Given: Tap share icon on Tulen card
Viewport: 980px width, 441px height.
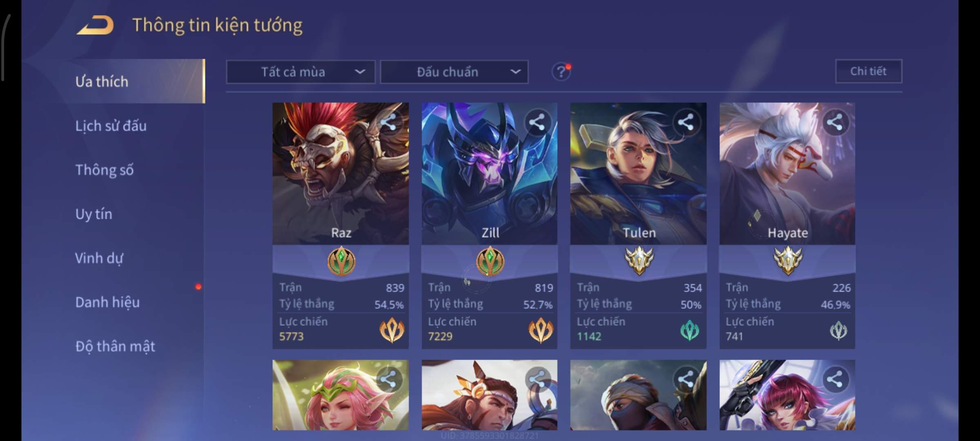Looking at the screenshot, I should 686,122.
